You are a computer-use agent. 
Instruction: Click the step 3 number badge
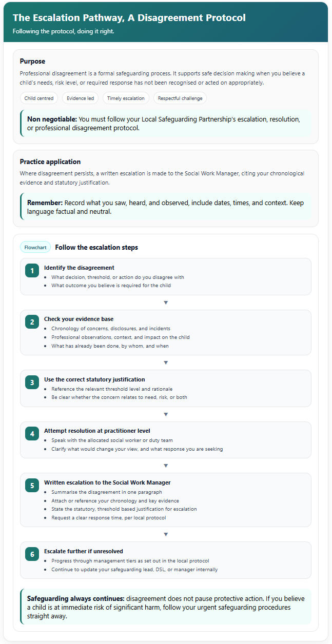click(32, 382)
